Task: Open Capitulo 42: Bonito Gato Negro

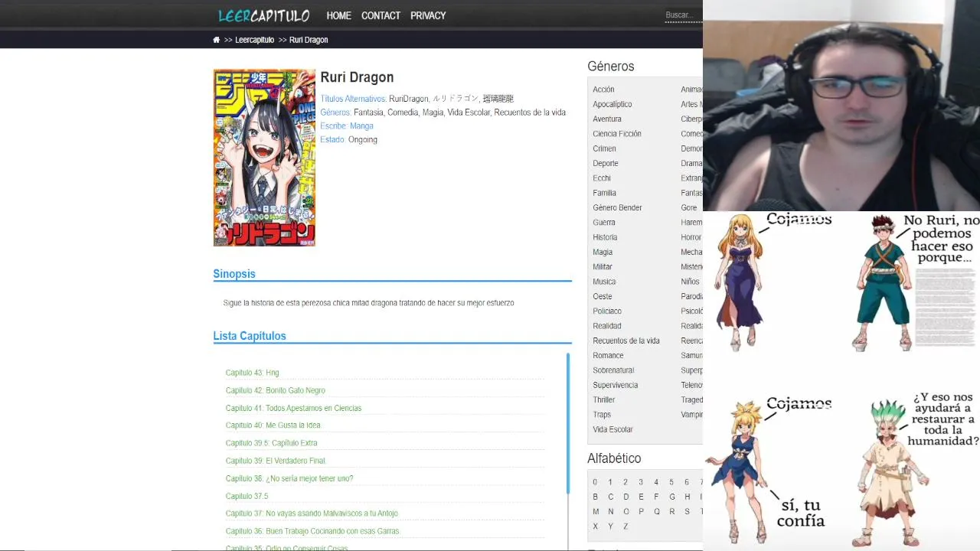Action: click(x=276, y=390)
